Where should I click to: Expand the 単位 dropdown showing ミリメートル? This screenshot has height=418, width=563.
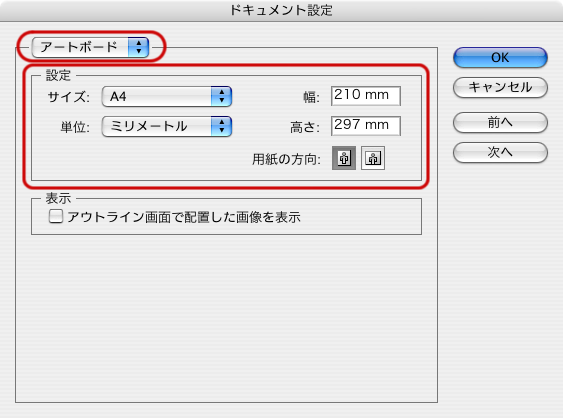pos(167,126)
